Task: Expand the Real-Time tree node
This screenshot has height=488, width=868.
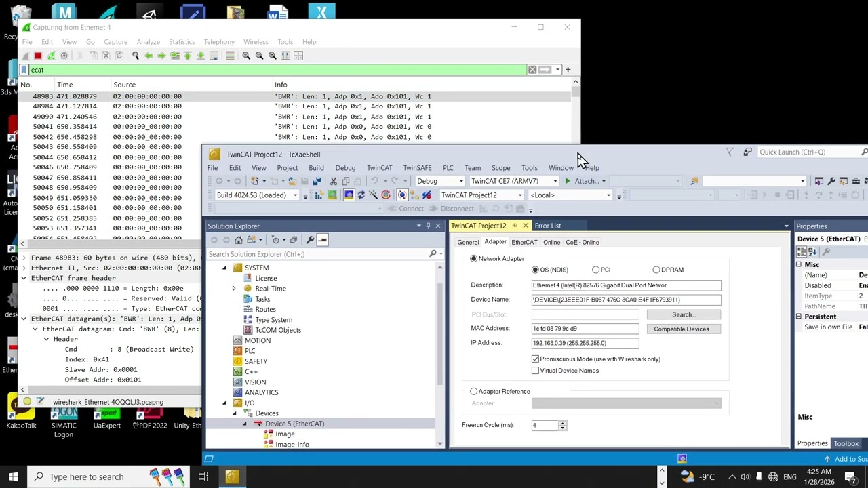Action: tap(234, 289)
